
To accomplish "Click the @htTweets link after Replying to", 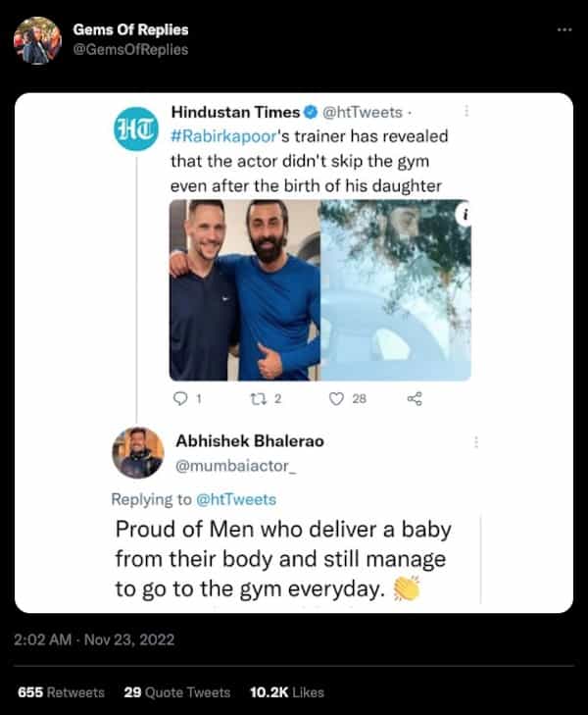I will [236, 499].
